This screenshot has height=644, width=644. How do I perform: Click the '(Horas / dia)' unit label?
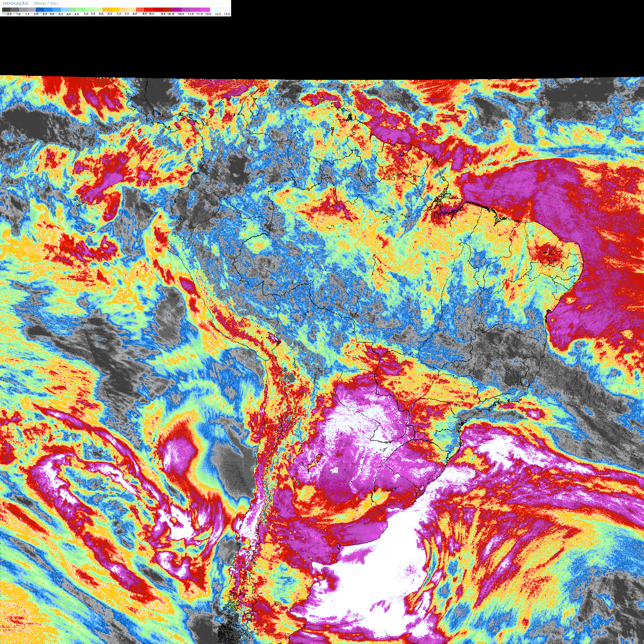46,3
